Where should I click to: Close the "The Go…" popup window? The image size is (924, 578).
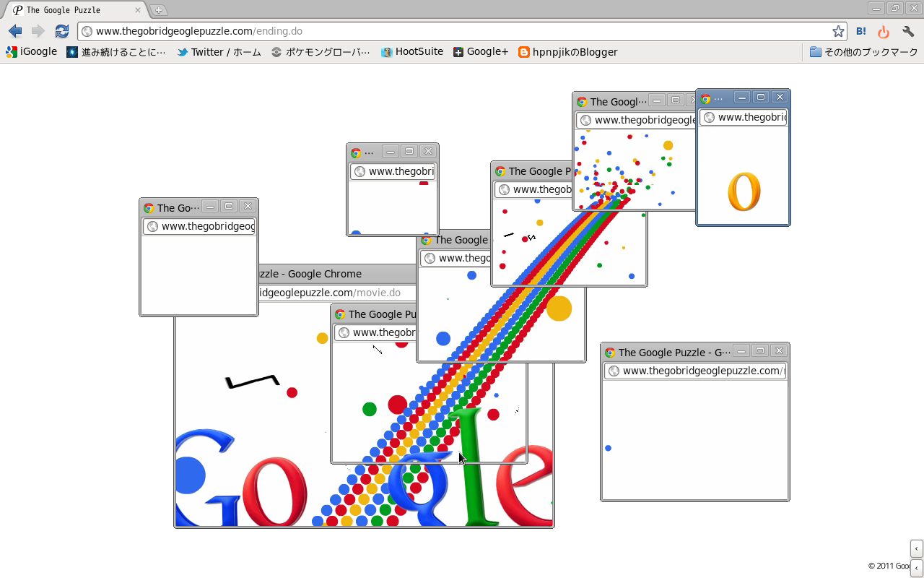[x=248, y=206]
